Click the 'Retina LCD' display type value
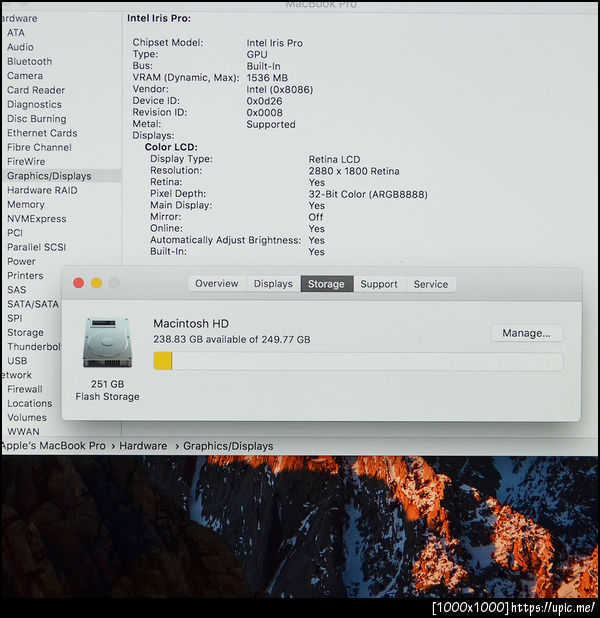This screenshot has height=618, width=600. pos(334,159)
